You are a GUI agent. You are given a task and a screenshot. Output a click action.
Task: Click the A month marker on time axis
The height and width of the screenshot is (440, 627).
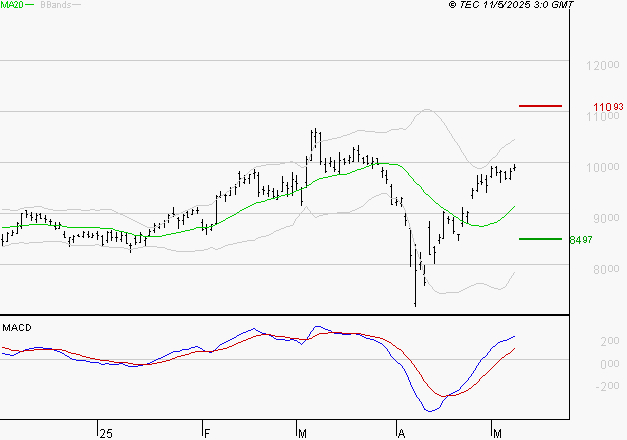pyautogui.click(x=401, y=433)
